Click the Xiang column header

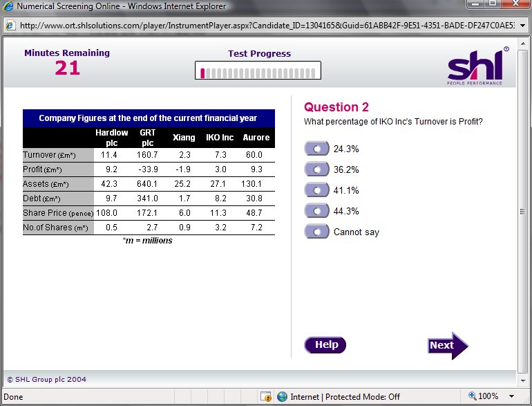point(184,138)
